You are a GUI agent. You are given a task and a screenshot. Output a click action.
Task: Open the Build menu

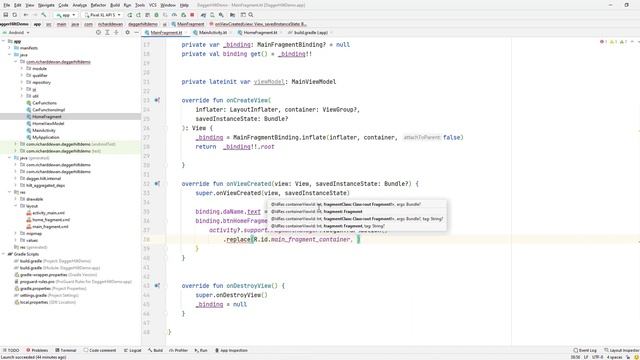coord(115,5)
